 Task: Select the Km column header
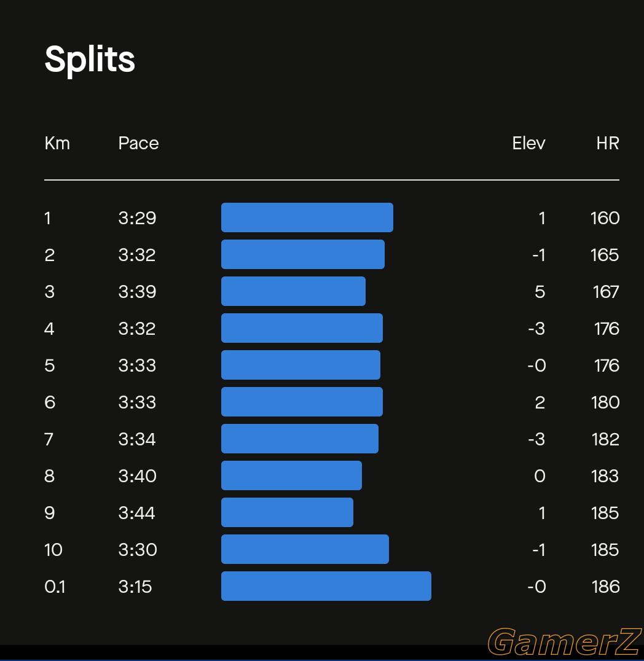click(x=57, y=143)
